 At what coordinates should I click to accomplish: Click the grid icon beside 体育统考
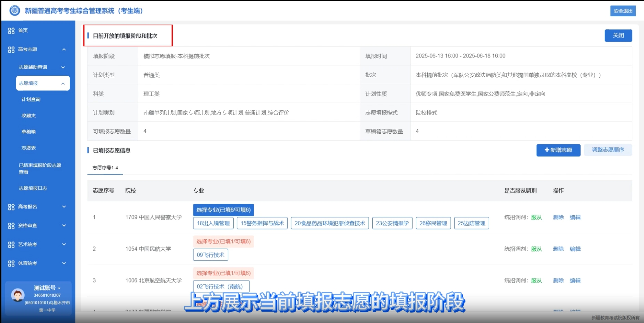11,263
